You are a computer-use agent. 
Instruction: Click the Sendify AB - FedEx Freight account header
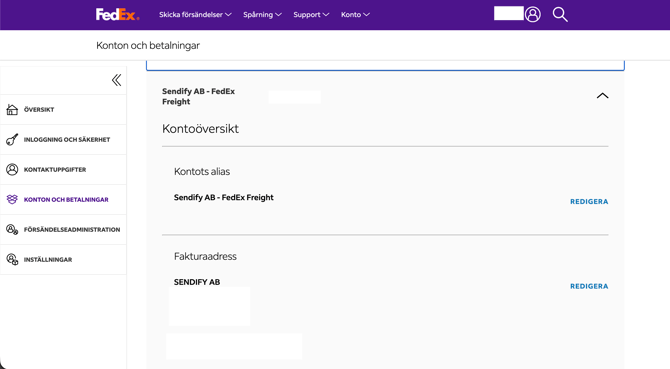point(198,96)
